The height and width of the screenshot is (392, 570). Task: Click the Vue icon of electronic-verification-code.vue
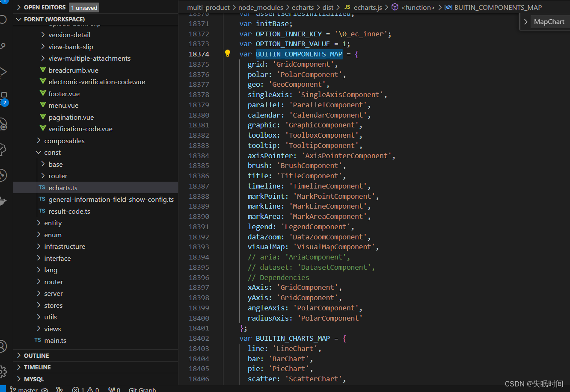(x=42, y=82)
